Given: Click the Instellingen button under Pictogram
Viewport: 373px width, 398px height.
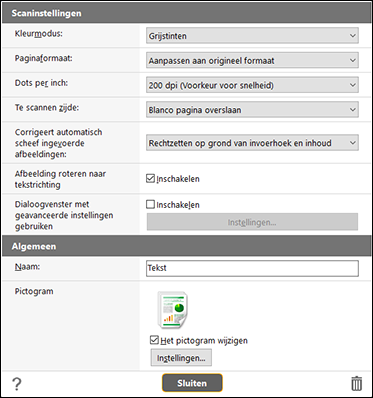Looking at the screenshot, I should 181,358.
